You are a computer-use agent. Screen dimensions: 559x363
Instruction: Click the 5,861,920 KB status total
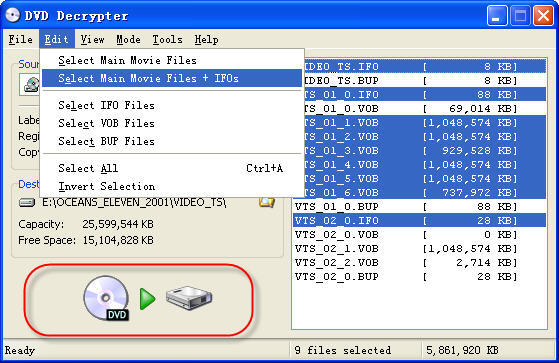pyautogui.click(x=462, y=351)
